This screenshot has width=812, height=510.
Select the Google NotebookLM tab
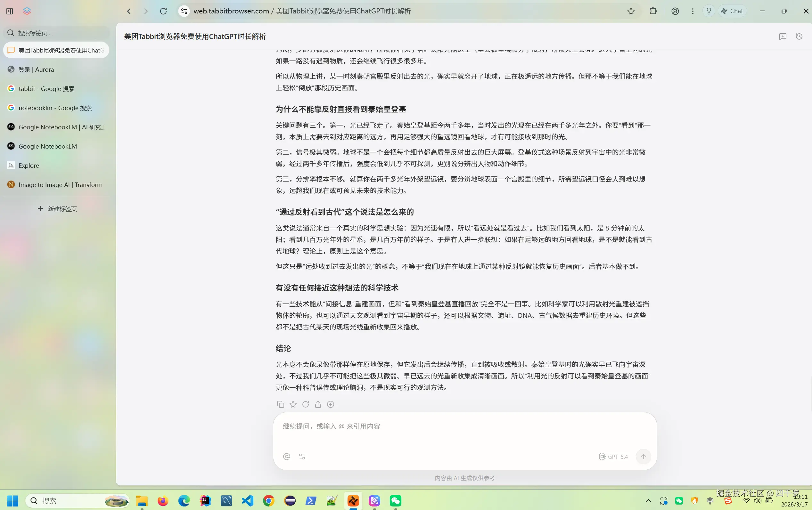47,146
